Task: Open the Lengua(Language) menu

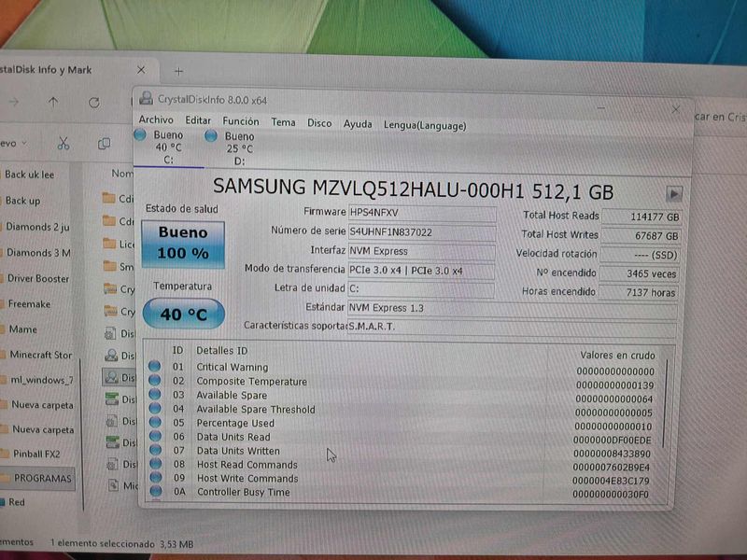Action: click(x=425, y=126)
